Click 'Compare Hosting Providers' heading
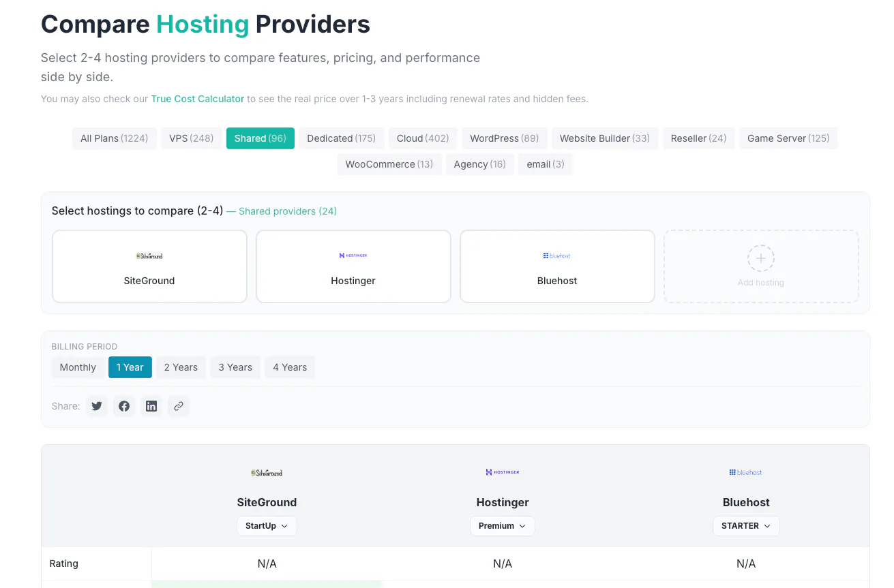 tap(205, 25)
